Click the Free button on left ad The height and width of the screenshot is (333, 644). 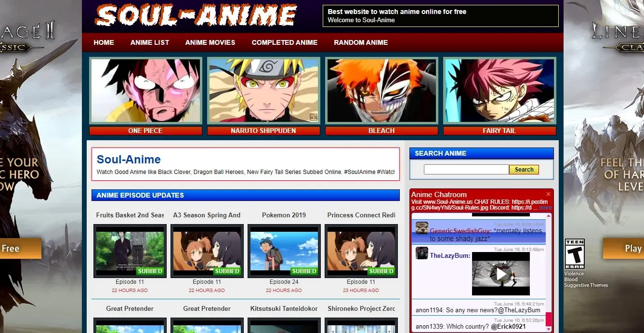point(21,248)
